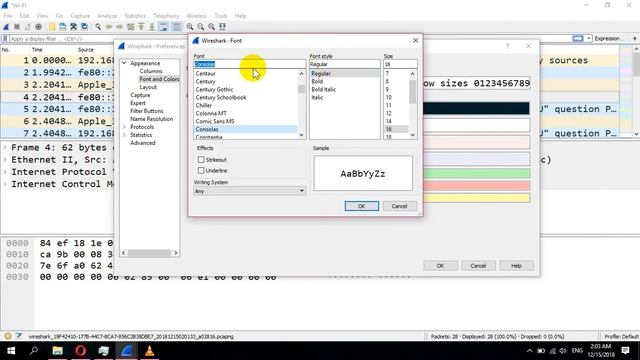Zoom in main window text icon
The height and width of the screenshot is (360, 640).
click(x=190, y=27)
